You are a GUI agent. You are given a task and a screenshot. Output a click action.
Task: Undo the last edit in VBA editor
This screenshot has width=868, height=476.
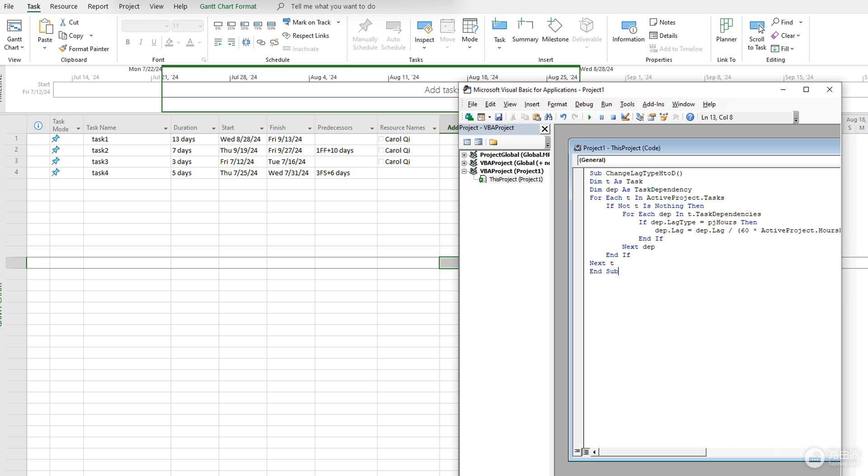563,117
